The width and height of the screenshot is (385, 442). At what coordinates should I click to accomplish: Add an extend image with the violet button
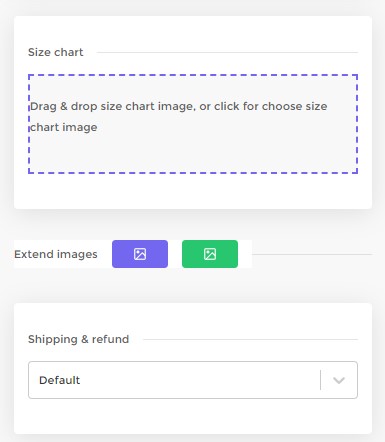[x=140, y=254]
